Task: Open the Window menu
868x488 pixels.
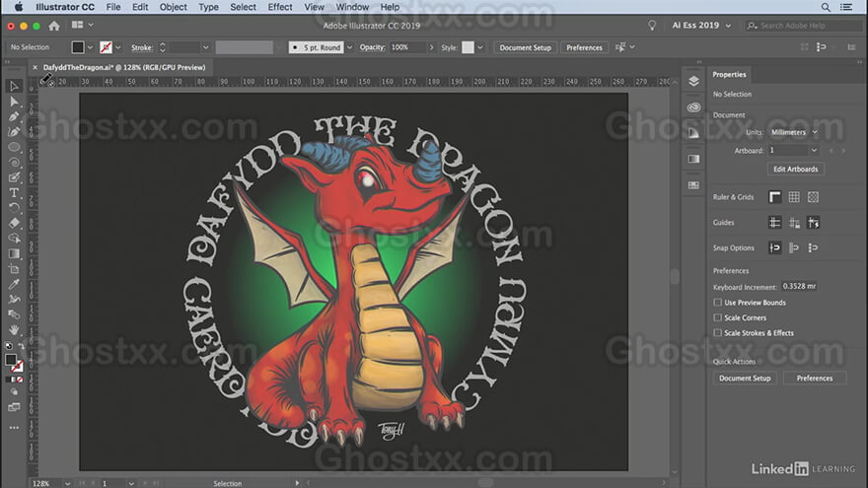Action: click(x=352, y=7)
